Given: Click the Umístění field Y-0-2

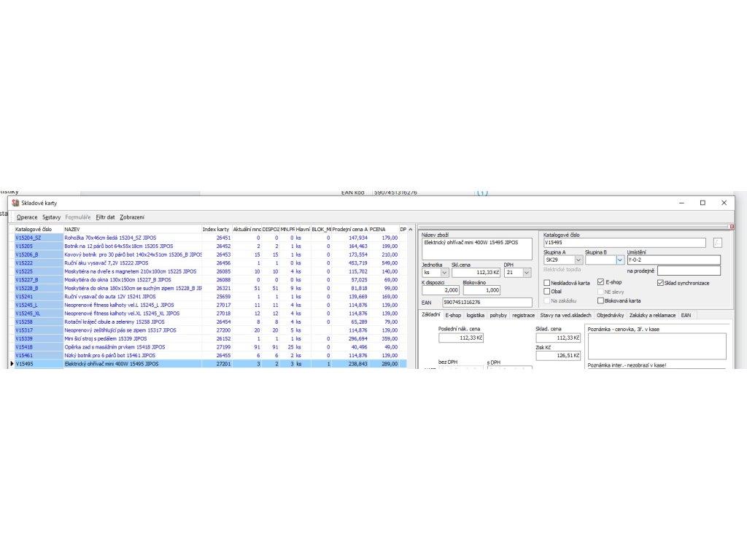Looking at the screenshot, I should [673, 260].
